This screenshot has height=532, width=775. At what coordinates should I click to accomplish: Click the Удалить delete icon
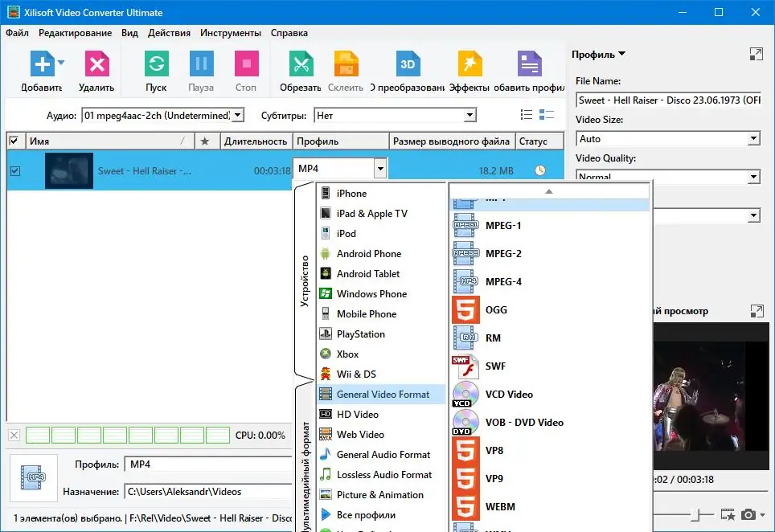click(96, 63)
